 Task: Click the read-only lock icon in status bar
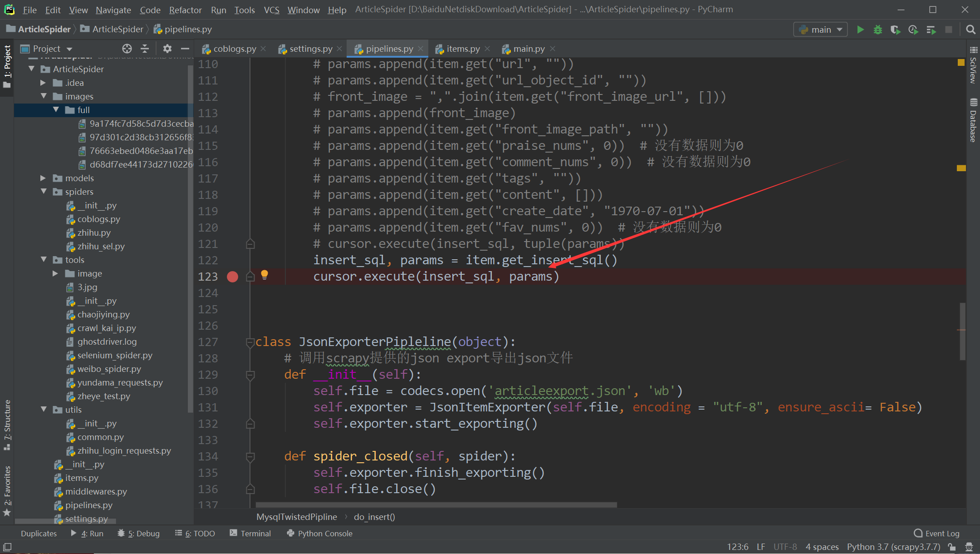pyautogui.click(x=952, y=547)
